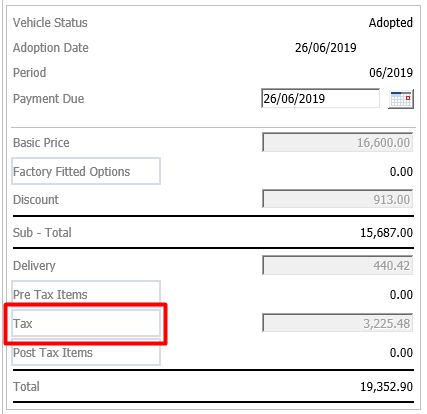Screen dimensions: 427x414
Task: Click the Adoption Date label
Action: tap(51, 48)
